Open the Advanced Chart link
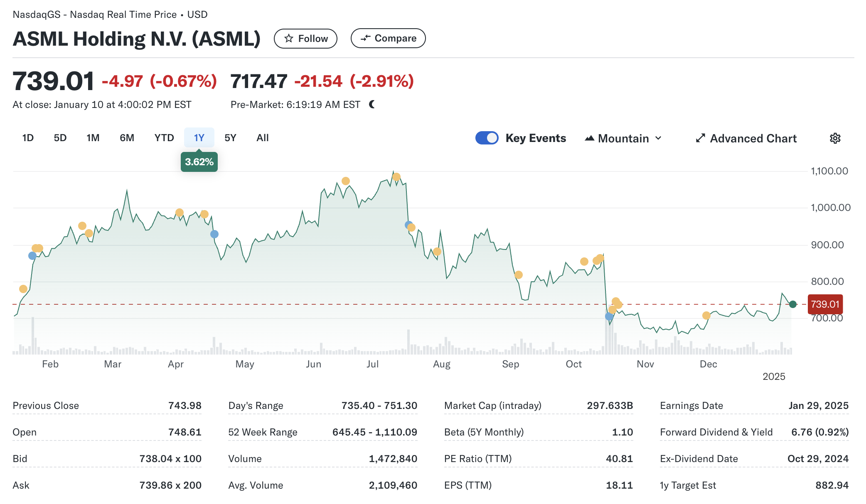The height and width of the screenshot is (504, 866). pos(753,138)
